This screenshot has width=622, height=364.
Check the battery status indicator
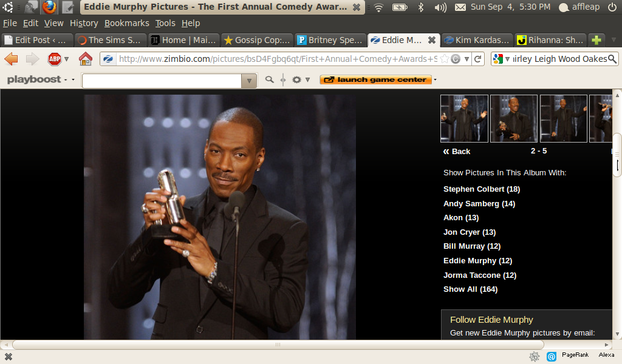(x=400, y=7)
